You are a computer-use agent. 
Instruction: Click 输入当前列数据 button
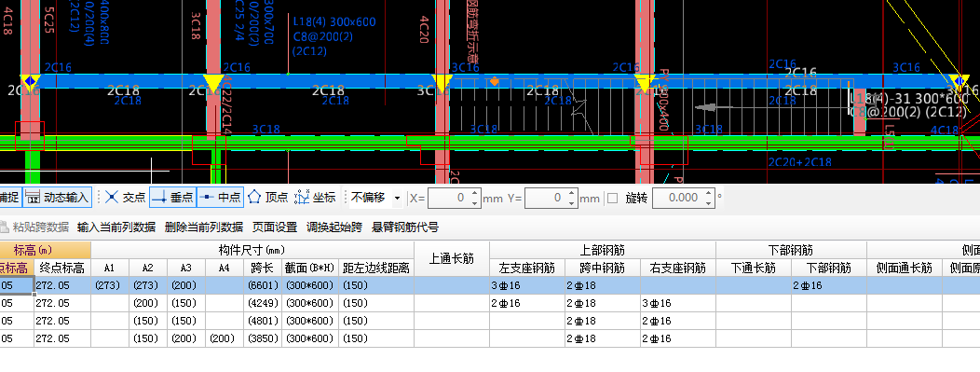point(116,227)
